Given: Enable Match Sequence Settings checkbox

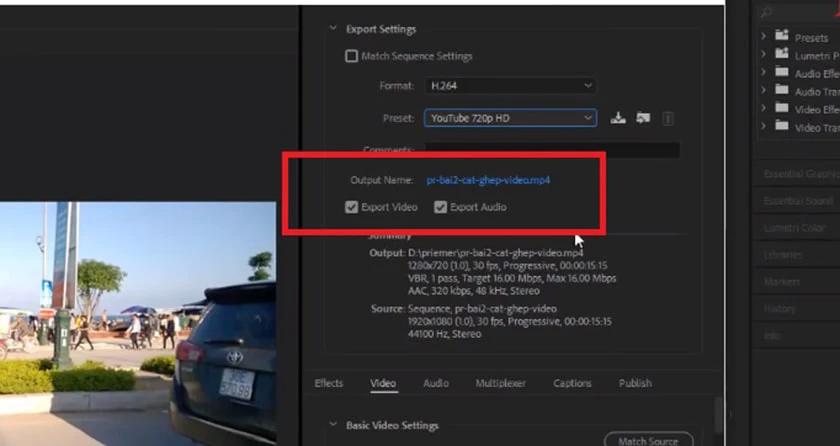Looking at the screenshot, I should coord(351,56).
